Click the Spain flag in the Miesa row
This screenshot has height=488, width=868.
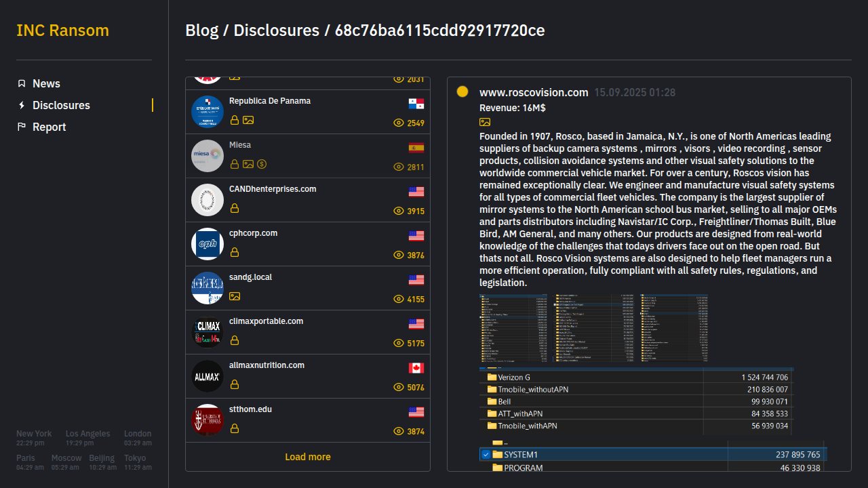[416, 148]
